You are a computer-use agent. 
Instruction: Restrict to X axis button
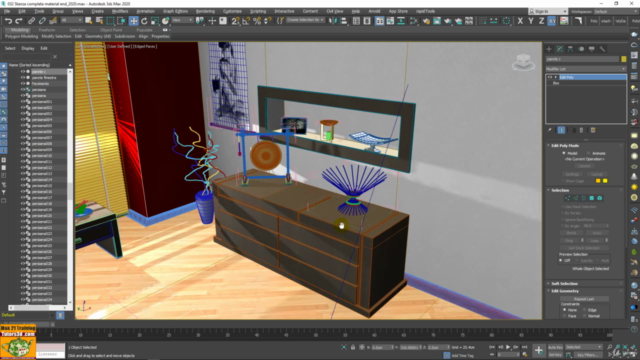[x=520, y=20]
